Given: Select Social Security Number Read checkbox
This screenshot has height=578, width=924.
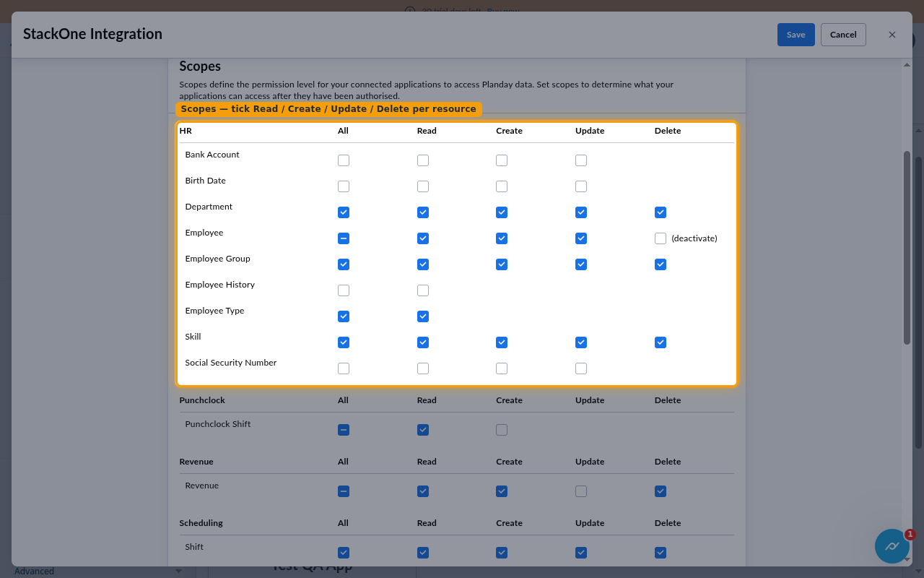Looking at the screenshot, I should pyautogui.click(x=423, y=368).
